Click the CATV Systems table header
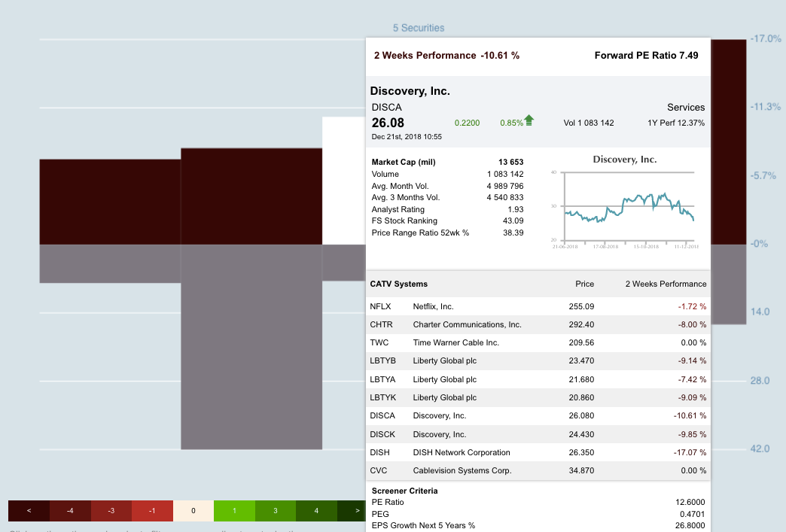786x532 pixels. pyautogui.click(x=399, y=284)
